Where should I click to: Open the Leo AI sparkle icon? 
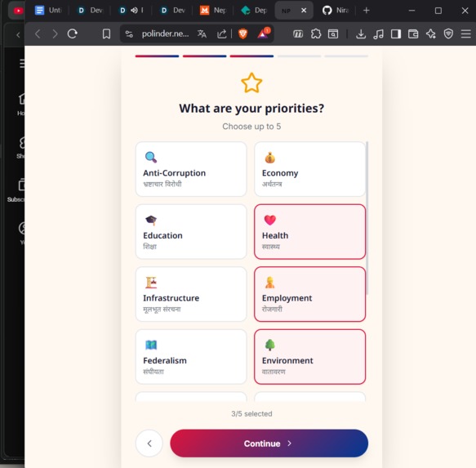pos(431,33)
